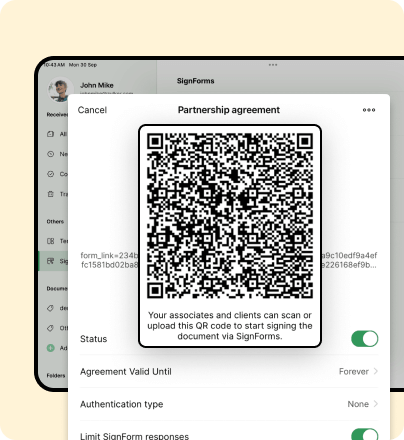Click the green plus add icon in sidebar
This screenshot has height=440, width=404.
click(51, 348)
